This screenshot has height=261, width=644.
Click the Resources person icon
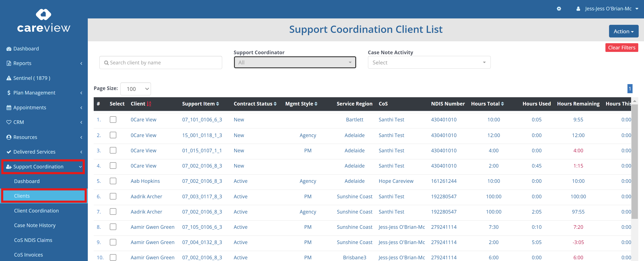(x=9, y=137)
